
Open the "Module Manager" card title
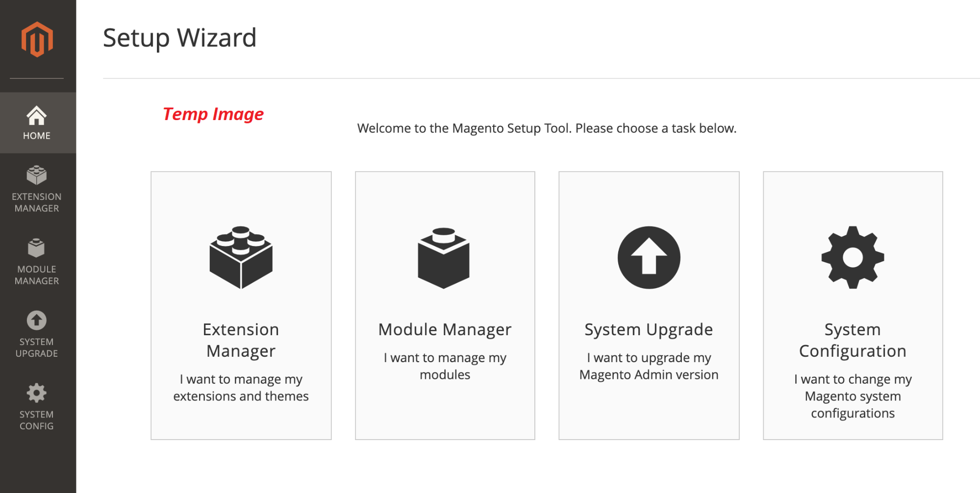(x=445, y=329)
